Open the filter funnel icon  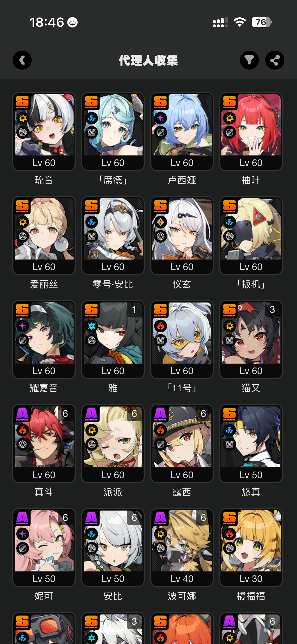pos(249,60)
